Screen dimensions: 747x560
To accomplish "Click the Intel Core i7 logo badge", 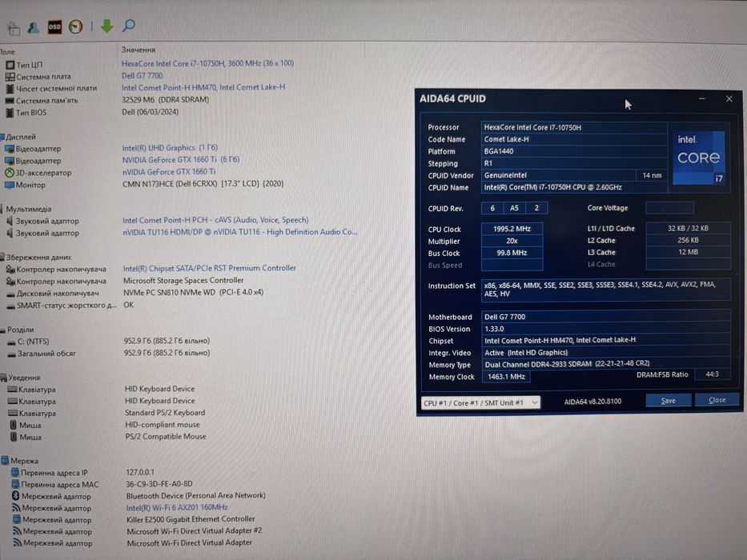I will [698, 158].
